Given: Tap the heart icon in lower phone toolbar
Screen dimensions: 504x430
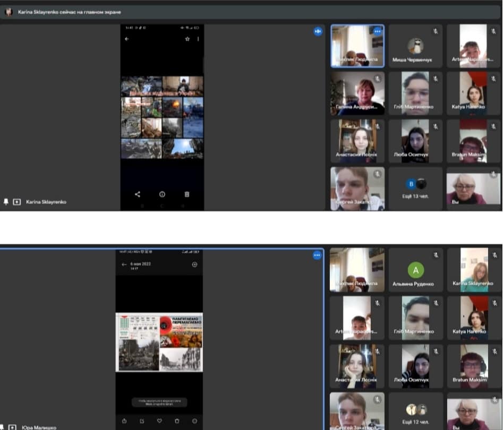Looking at the screenshot, I should coord(159,421).
